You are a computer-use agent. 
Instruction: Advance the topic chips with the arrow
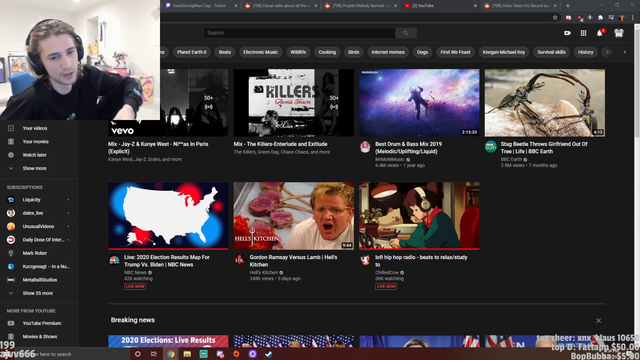point(624,52)
